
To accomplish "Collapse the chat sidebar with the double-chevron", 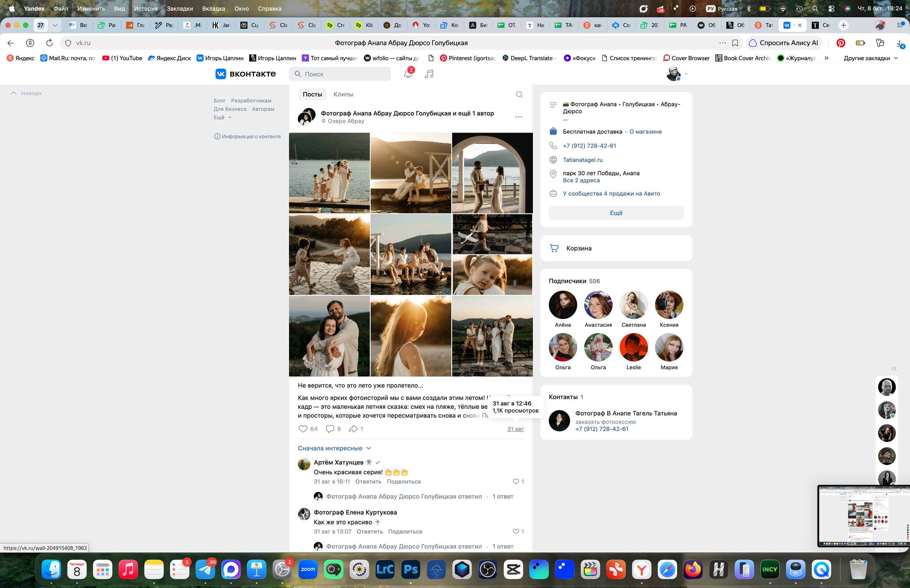I will pos(894,368).
